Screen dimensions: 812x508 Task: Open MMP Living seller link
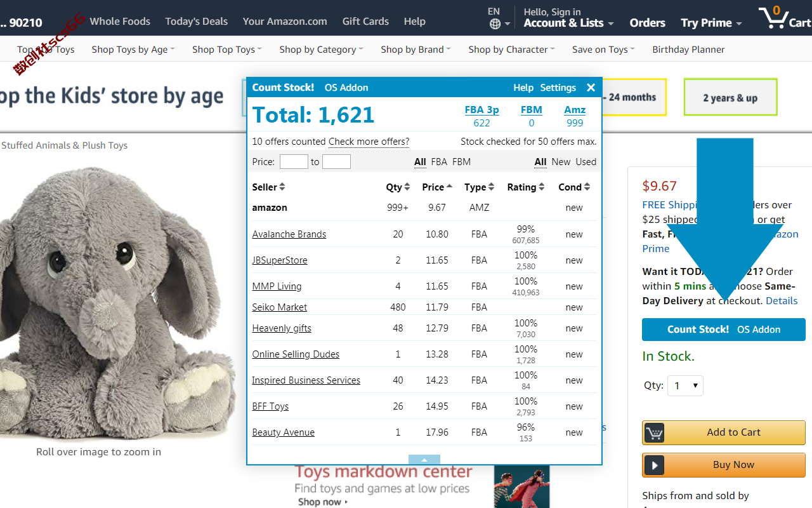[277, 286]
